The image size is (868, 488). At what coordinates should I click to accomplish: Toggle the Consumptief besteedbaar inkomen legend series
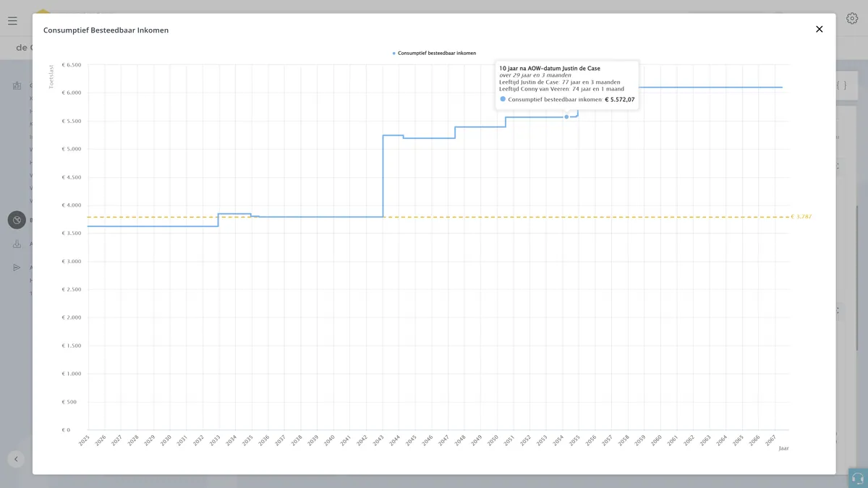434,53
